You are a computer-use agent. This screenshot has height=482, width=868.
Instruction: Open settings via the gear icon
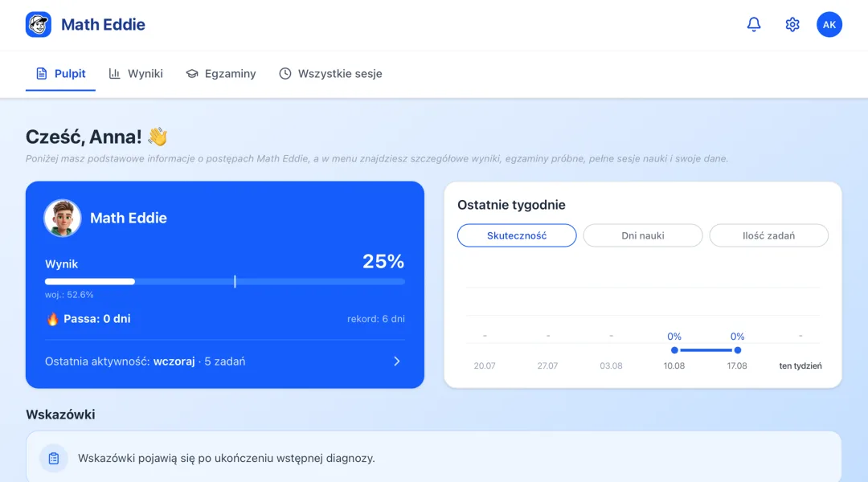(792, 24)
